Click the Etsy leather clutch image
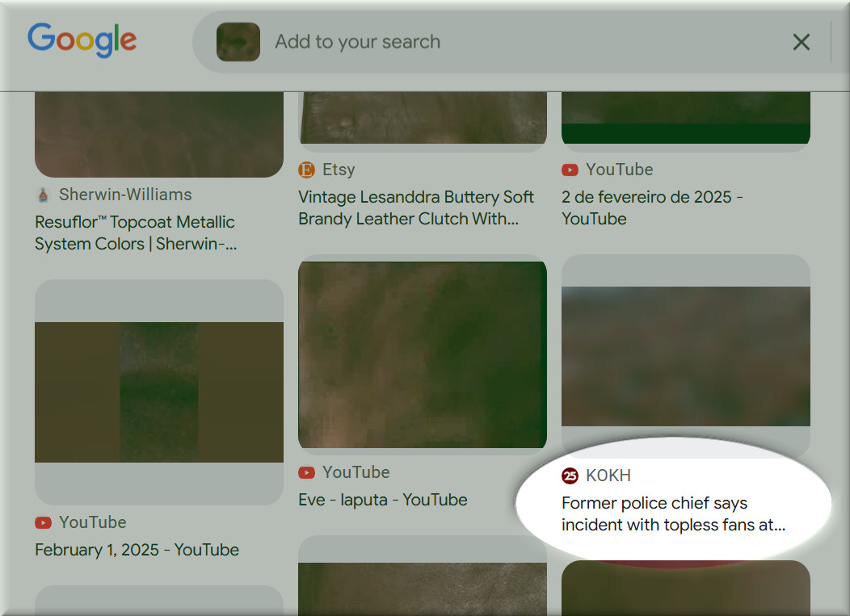The image size is (850, 616). pos(423,118)
